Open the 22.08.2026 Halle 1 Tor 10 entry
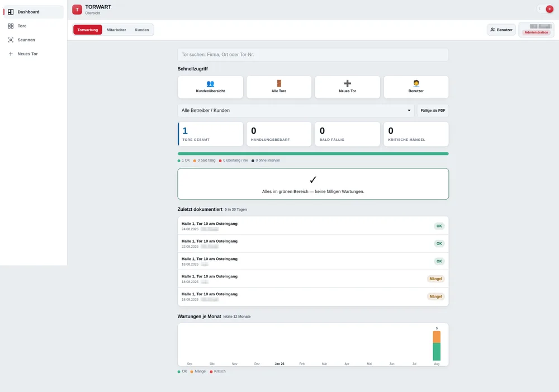The height and width of the screenshot is (392, 559). click(x=313, y=244)
